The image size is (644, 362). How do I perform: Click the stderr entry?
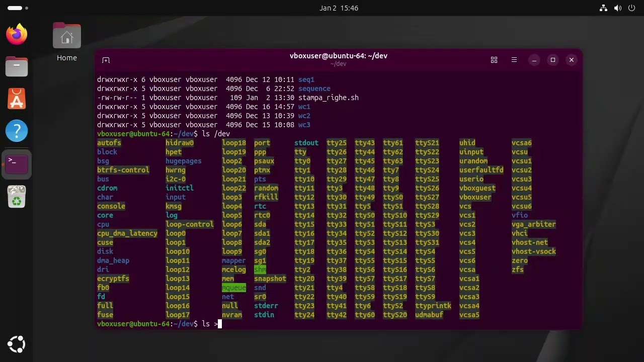266,306
